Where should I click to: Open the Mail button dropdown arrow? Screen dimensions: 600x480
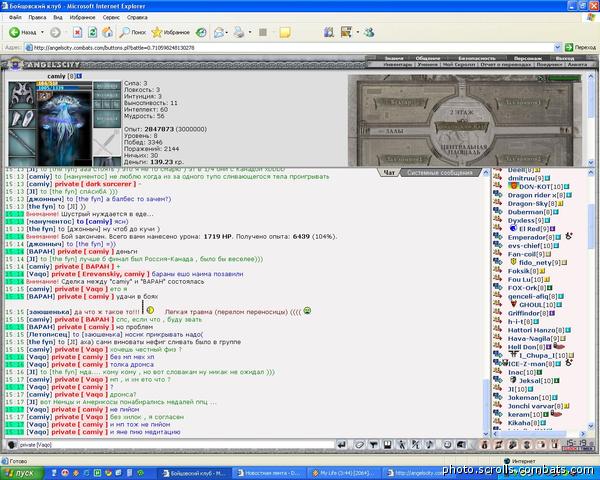227,33
